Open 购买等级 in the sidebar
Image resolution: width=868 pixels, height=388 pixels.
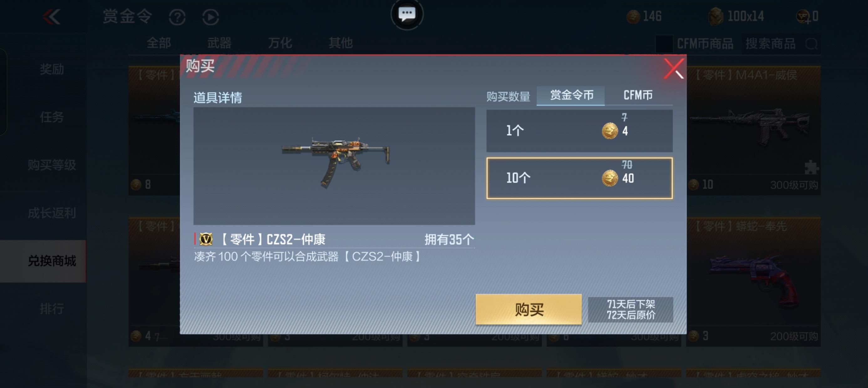(52, 165)
